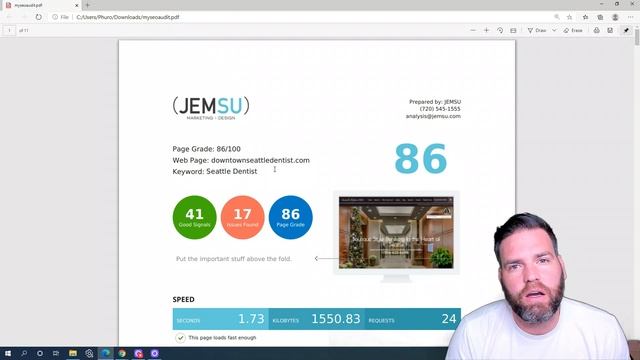Rotate the PDF page

coord(500,30)
